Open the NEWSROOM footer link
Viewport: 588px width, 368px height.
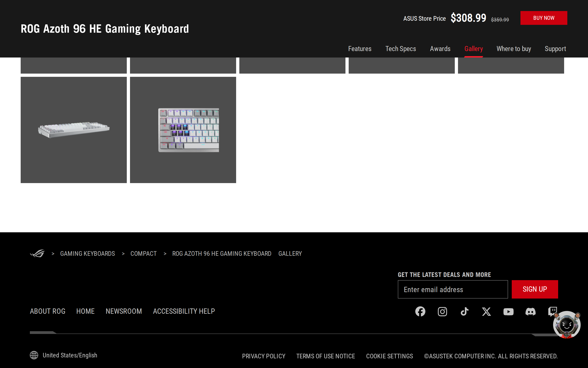pyautogui.click(x=124, y=311)
